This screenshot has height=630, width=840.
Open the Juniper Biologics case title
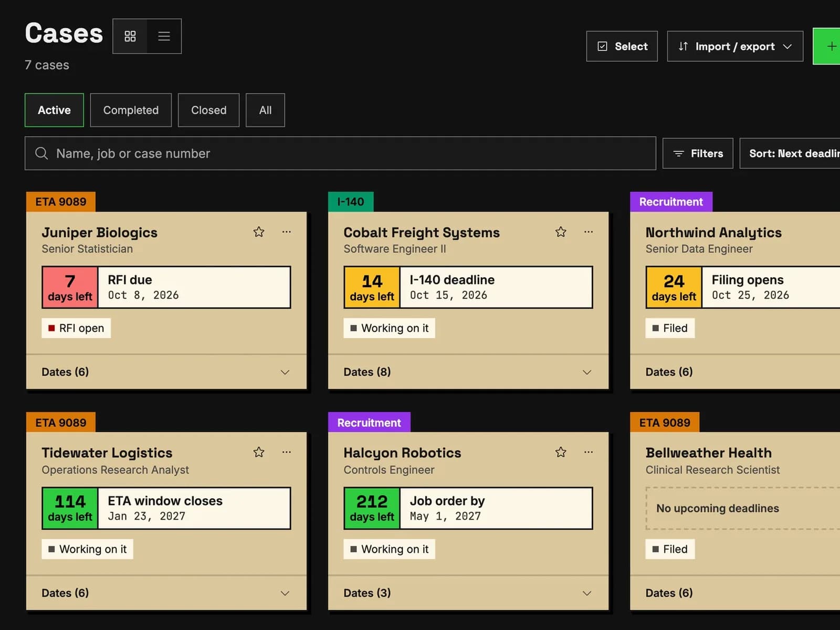[99, 233]
